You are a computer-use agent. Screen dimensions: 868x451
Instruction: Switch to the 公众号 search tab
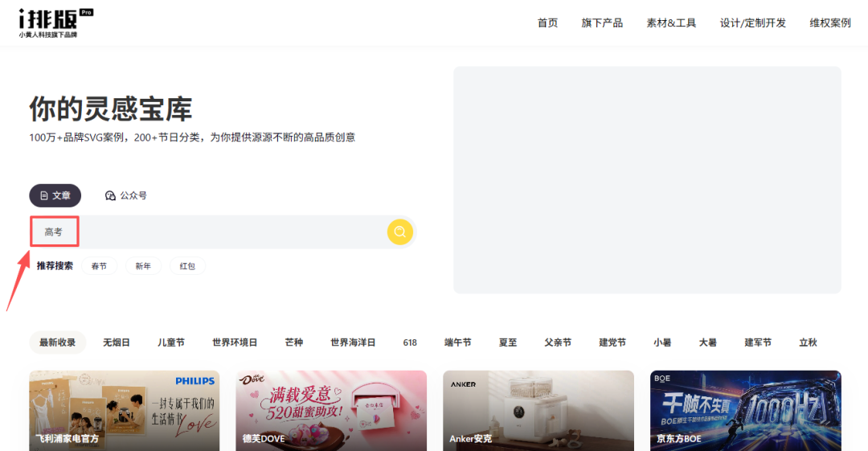pos(125,195)
